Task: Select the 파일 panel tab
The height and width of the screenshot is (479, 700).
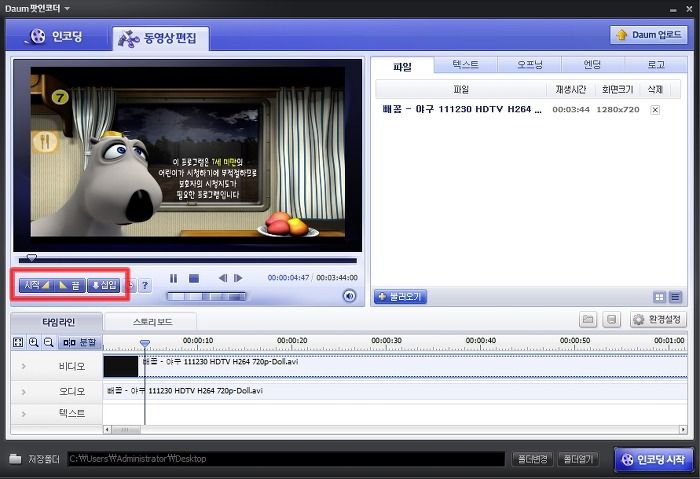Action: (x=402, y=67)
